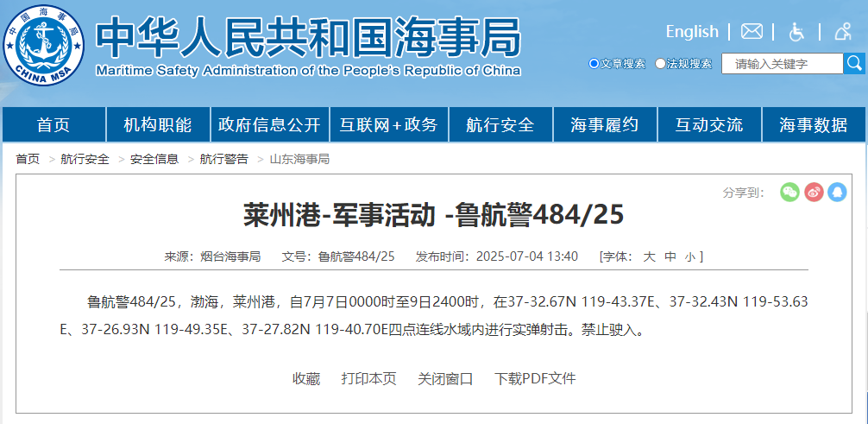Open the 互动交流 navigation tab
Image resolution: width=868 pixels, height=424 pixels.
tap(709, 124)
